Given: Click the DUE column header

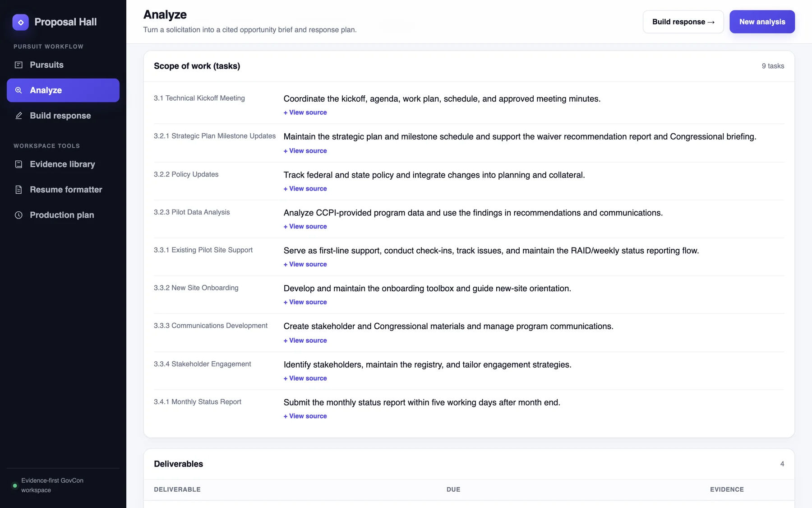Looking at the screenshot, I should pos(453,489).
